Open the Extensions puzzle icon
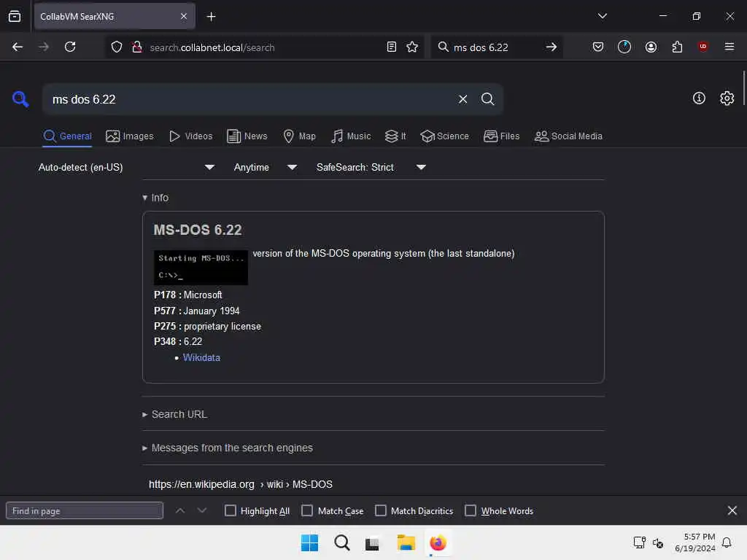The width and height of the screenshot is (747, 560). [x=677, y=47]
